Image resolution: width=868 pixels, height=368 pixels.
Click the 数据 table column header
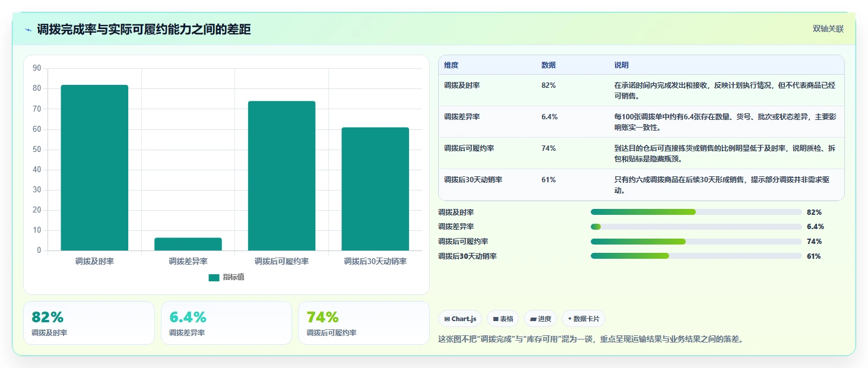tap(549, 65)
